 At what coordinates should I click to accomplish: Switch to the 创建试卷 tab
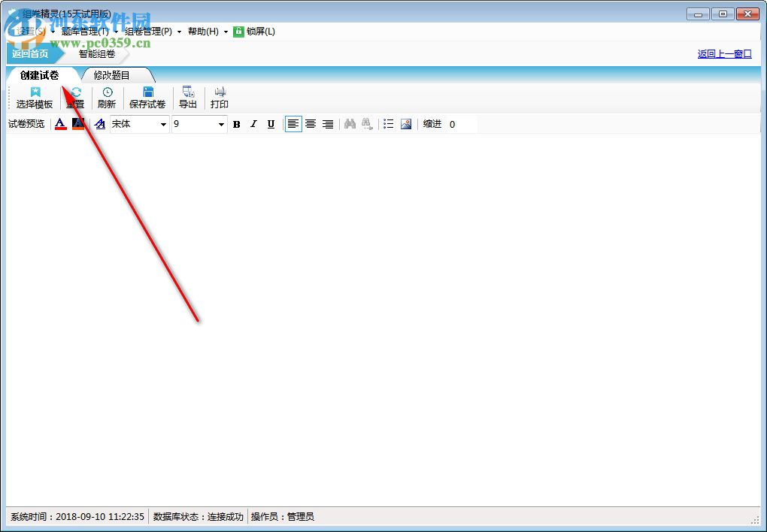click(x=40, y=75)
